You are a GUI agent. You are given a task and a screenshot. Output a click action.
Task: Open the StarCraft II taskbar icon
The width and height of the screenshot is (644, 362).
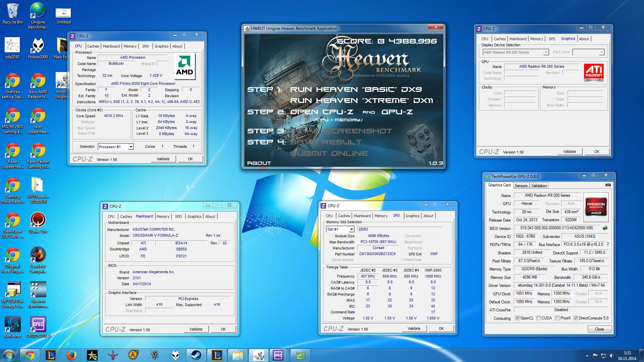[x=154, y=355]
